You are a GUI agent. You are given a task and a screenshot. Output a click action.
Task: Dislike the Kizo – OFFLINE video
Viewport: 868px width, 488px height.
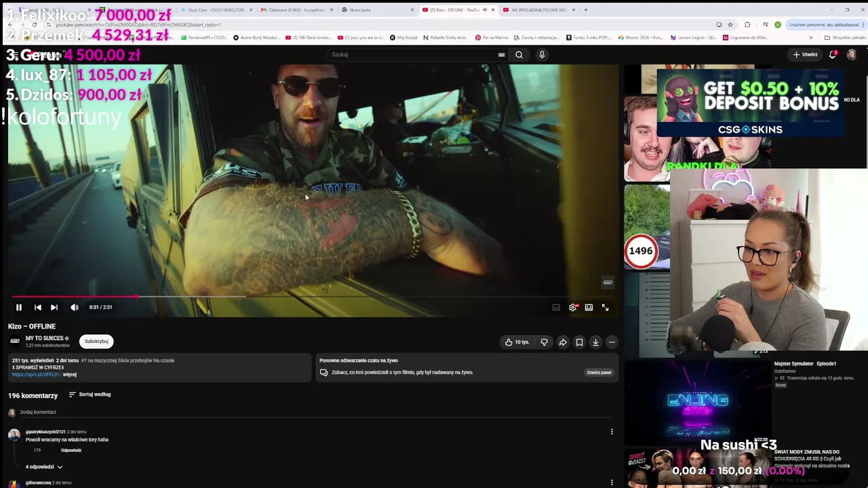[x=544, y=342]
